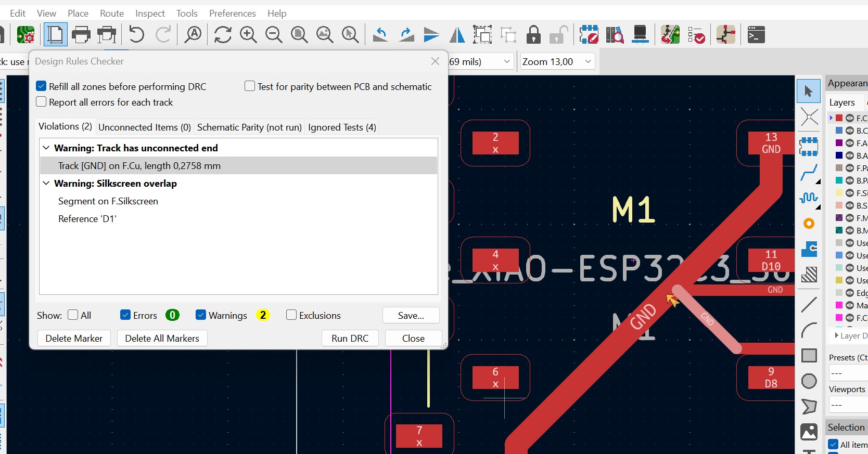Zoom to fit objects

(x=325, y=35)
